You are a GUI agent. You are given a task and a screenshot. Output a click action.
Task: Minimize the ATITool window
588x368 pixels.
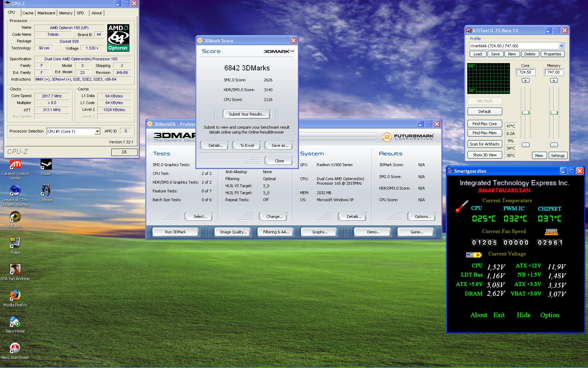(548, 30)
